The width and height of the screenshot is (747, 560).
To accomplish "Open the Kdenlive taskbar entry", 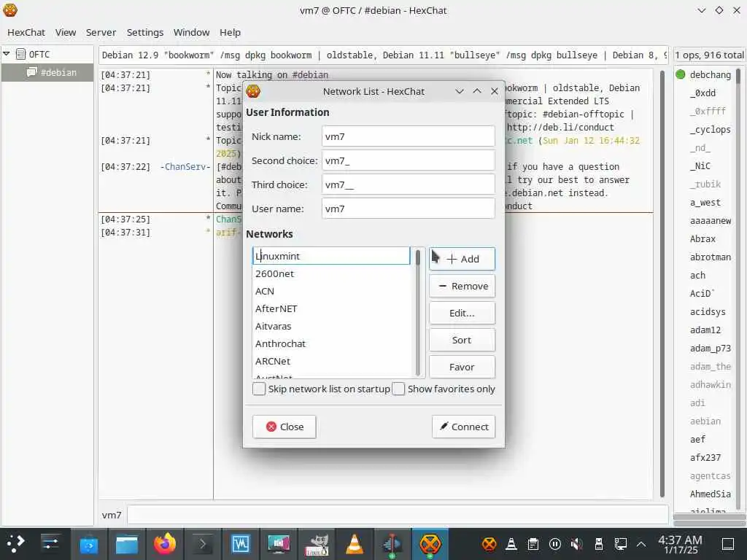I will coord(392,543).
